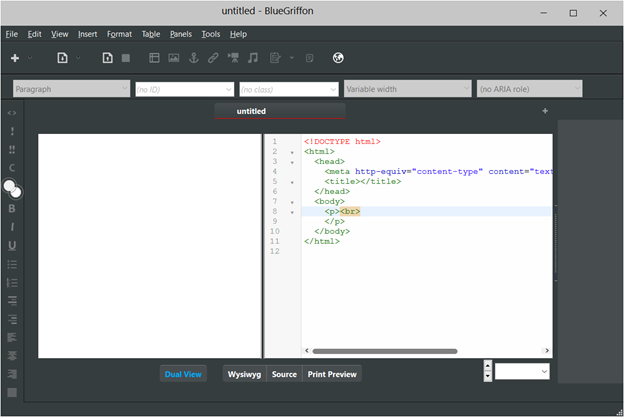This screenshot has width=624, height=417.
Task: Switch to the Source view tab
Action: pyautogui.click(x=284, y=374)
